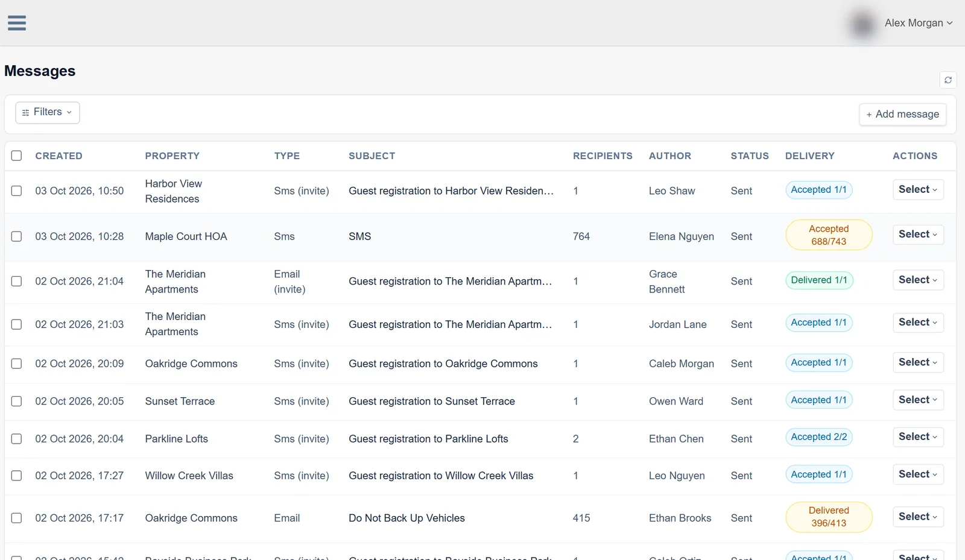Toggle the select-all messages checkbox
This screenshot has height=560, width=965.
tap(16, 156)
